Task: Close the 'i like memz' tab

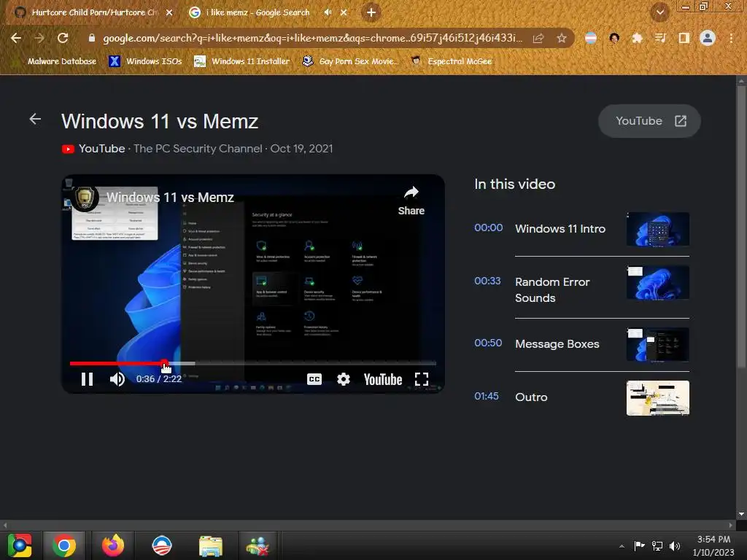Action: (x=344, y=12)
